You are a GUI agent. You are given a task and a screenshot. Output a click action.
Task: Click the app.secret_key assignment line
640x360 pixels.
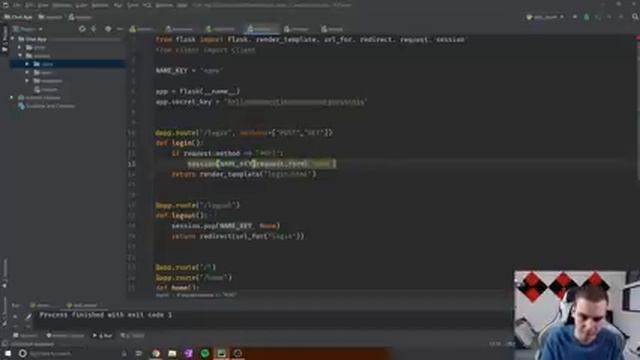click(x=261, y=102)
